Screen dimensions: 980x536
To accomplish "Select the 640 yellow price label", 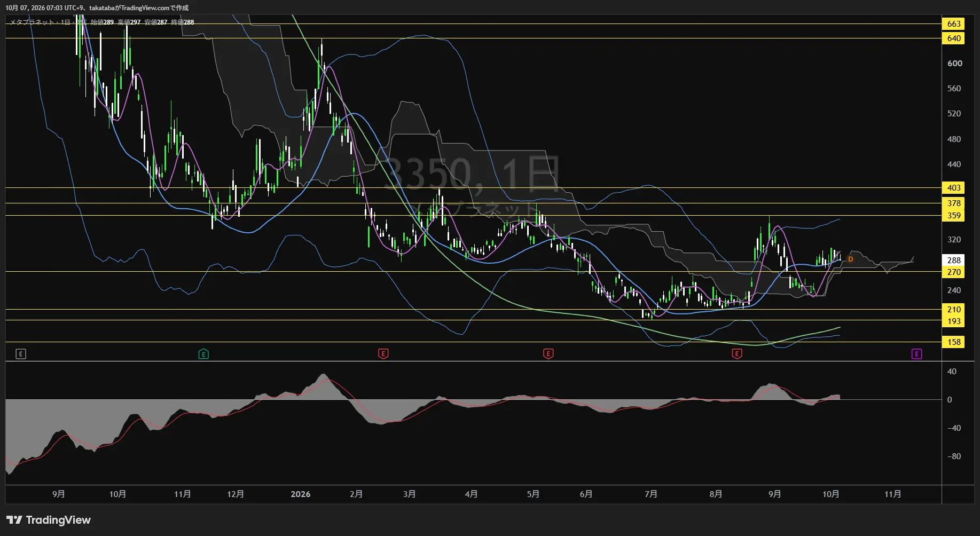I will 954,38.
